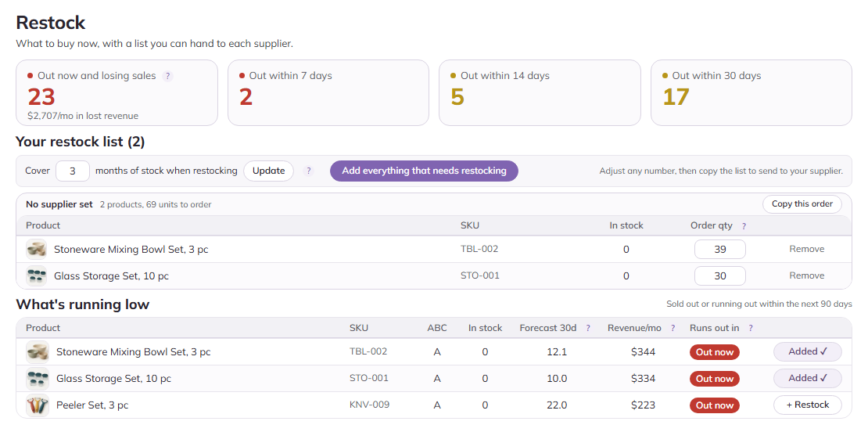Click Glass Storage Set name in running low table

tap(113, 379)
